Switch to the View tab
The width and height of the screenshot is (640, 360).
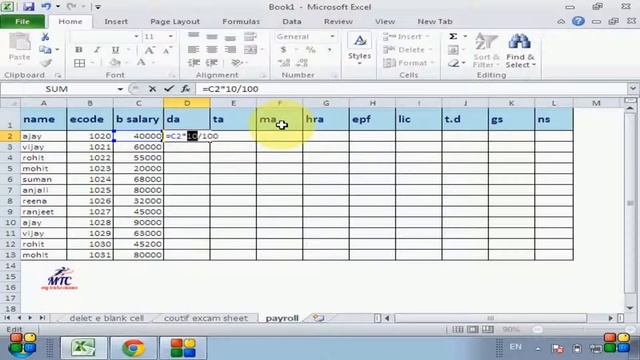pyautogui.click(x=385, y=21)
